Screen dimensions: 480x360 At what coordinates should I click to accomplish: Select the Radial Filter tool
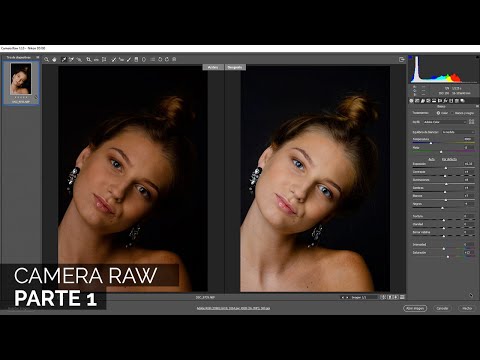click(x=144, y=59)
